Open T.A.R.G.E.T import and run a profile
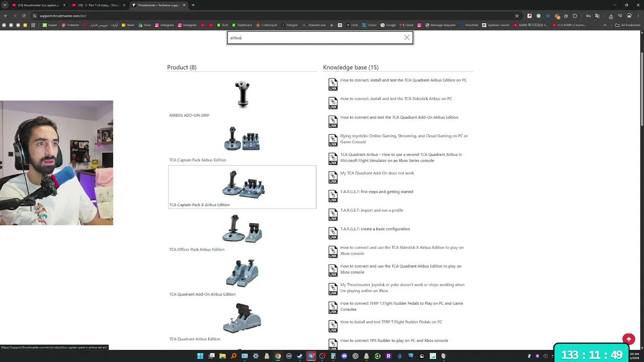This screenshot has width=644, height=362. pos(371,210)
